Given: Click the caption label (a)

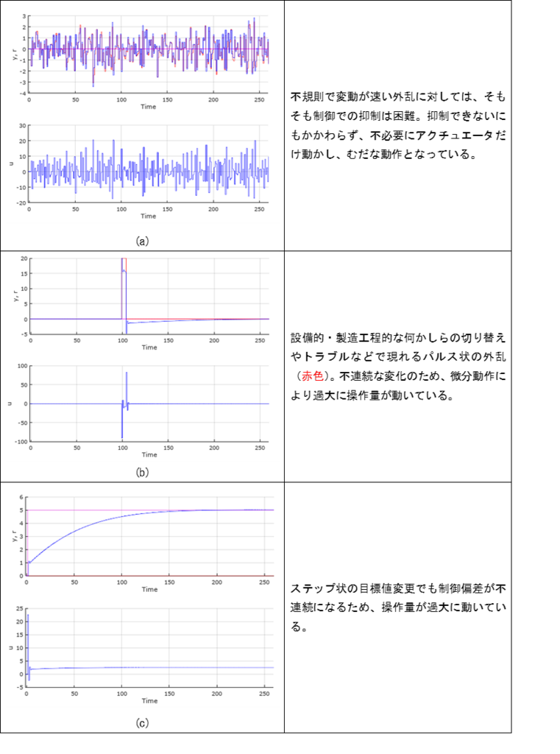Looking at the screenshot, I should 142,241.
